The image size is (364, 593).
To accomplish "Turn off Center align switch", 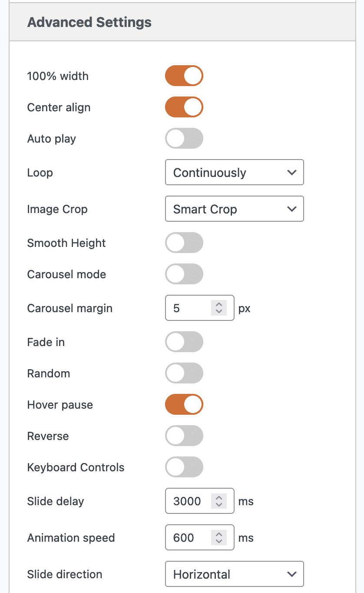I will [x=184, y=107].
